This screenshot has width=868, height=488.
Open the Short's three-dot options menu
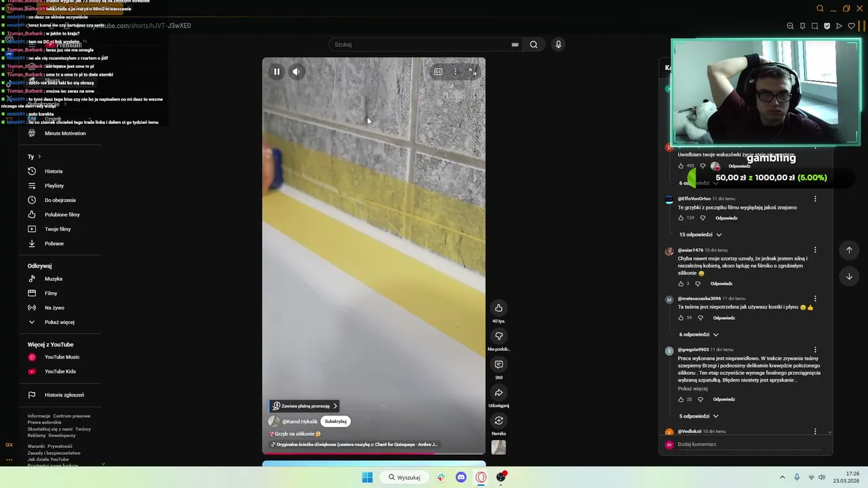click(x=456, y=71)
